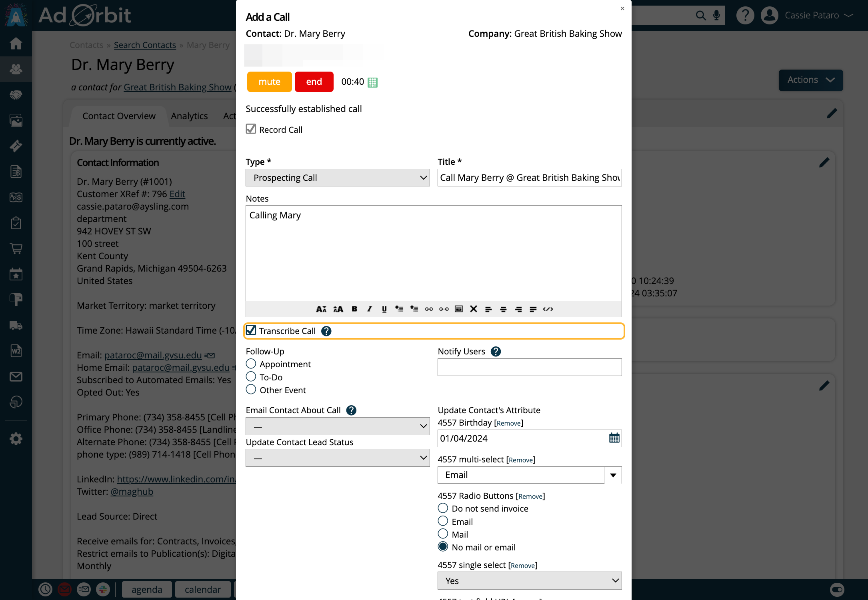Click the unlink icon in the Notes toolbar
The height and width of the screenshot is (600, 868).
pos(444,309)
